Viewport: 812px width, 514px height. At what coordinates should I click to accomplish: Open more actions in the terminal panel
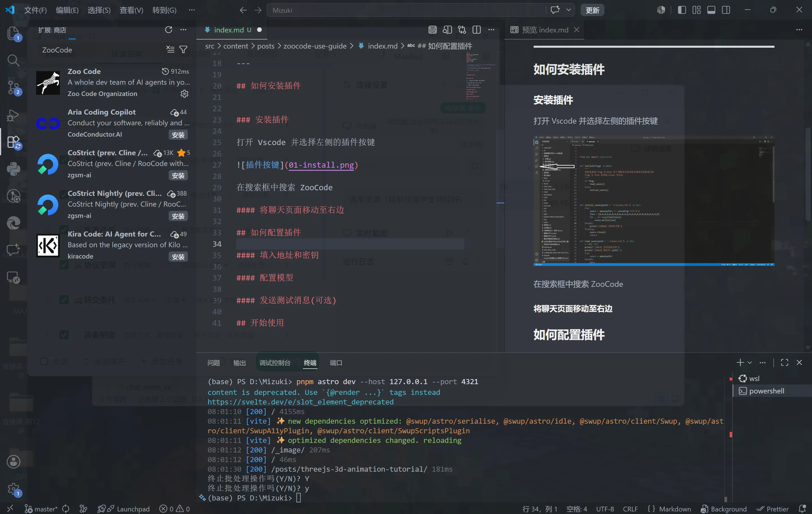point(762,362)
